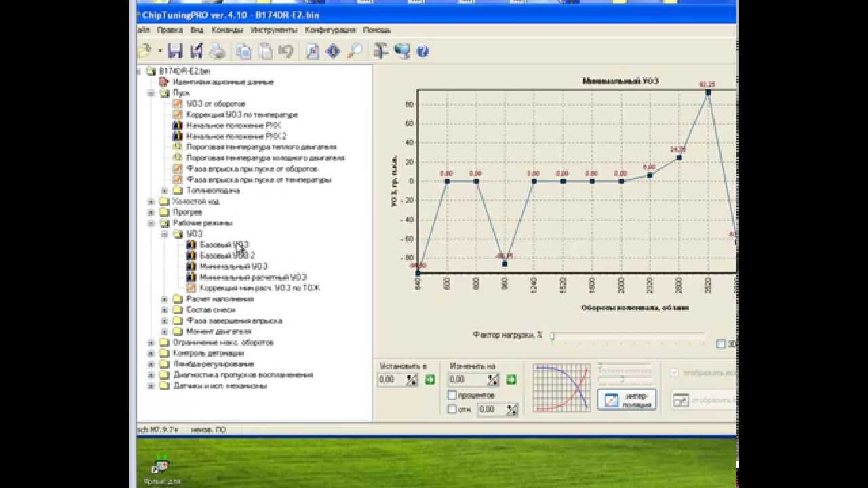Open the 'Команды' menu
This screenshot has height=488, width=868.
pos(227,30)
